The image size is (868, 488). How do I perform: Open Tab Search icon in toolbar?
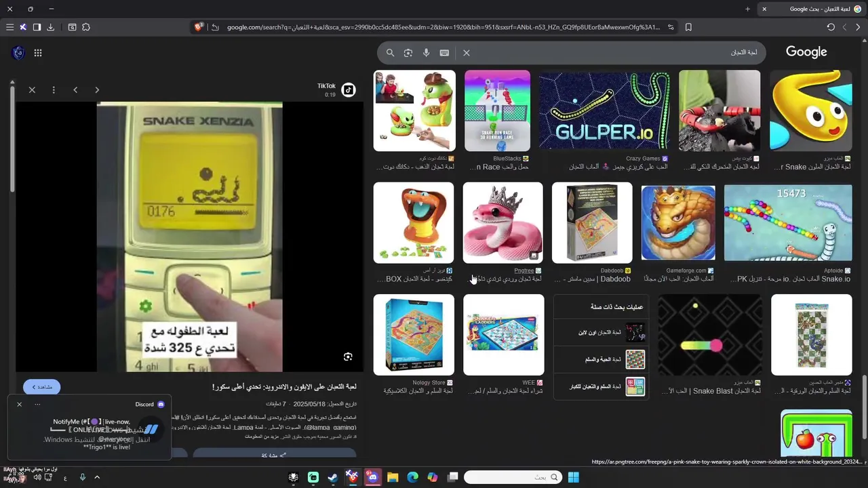pyautogui.click(x=72, y=27)
